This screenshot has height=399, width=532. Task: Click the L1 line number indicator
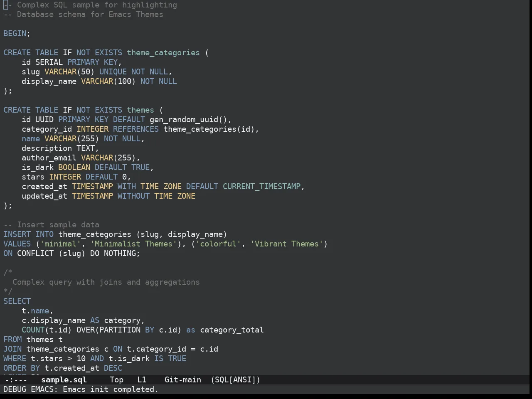(142, 379)
